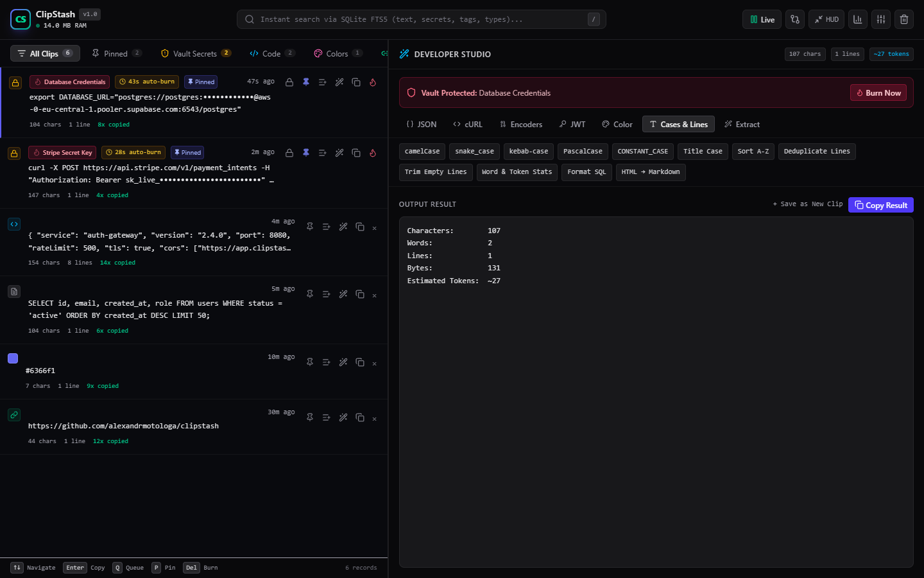Screen dimensions: 924x578
Task: Select the All Clips filter tab
Action: pyautogui.click(x=45, y=53)
